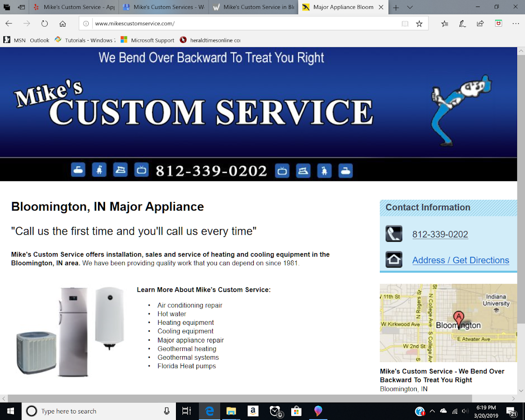Open the tab list chevron beside new tab
Screen dimensions: 525x420
(x=409, y=7)
